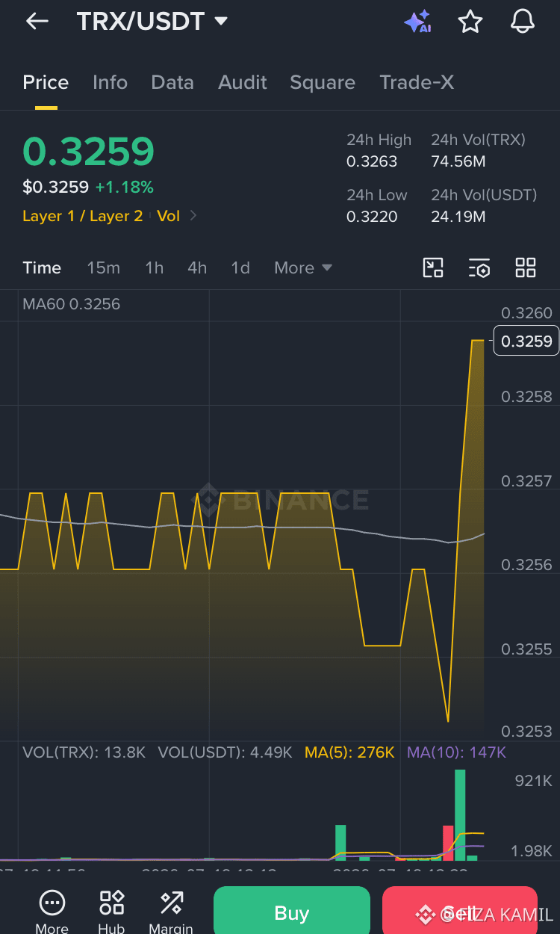Tap the MA(10): 147K volume label
Viewport: 560px width, 934px height.
[456, 752]
